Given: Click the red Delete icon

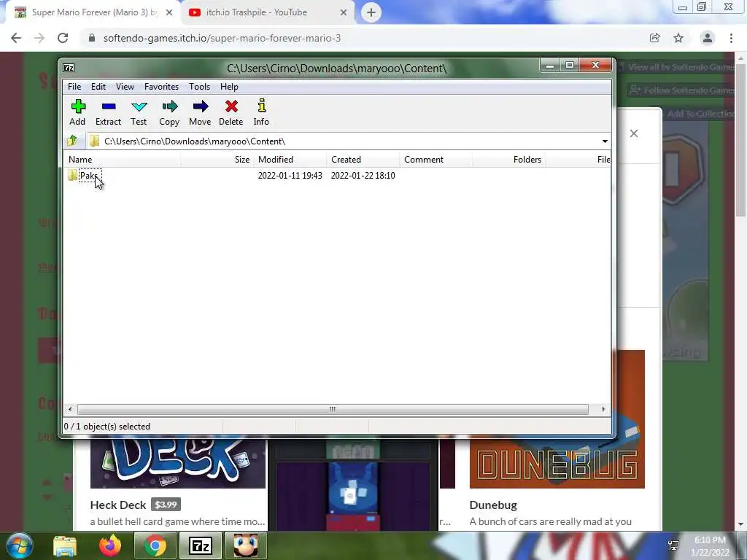Looking at the screenshot, I should 231,113.
